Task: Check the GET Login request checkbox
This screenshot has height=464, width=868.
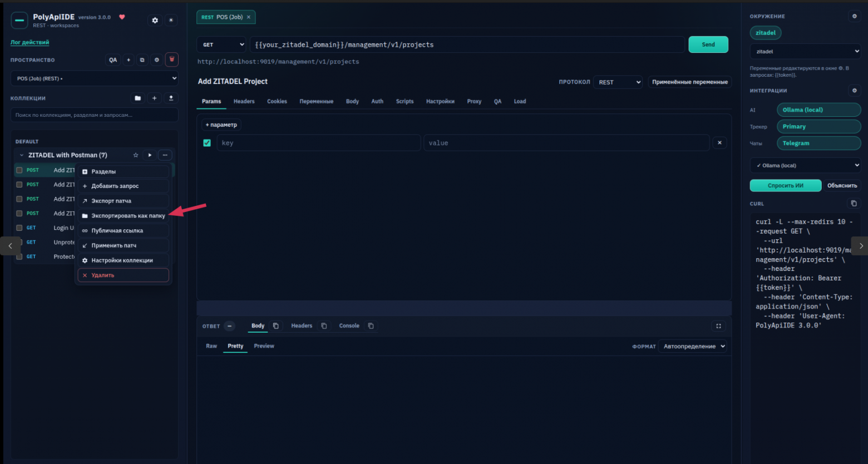Action: click(19, 228)
